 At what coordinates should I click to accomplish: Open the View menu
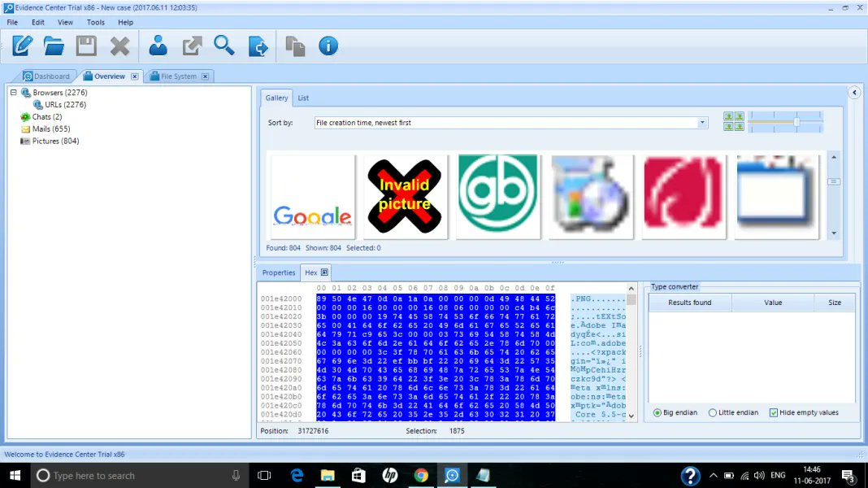65,22
